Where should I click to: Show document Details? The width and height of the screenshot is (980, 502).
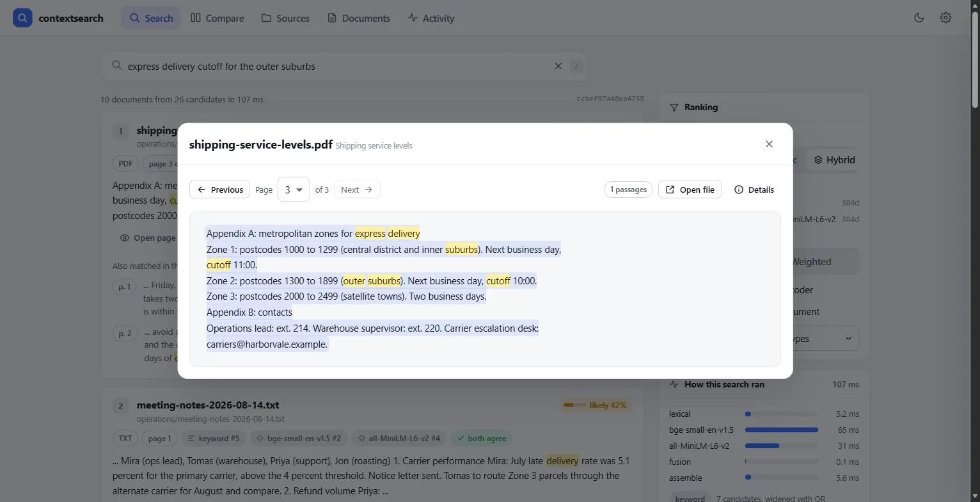tap(754, 190)
